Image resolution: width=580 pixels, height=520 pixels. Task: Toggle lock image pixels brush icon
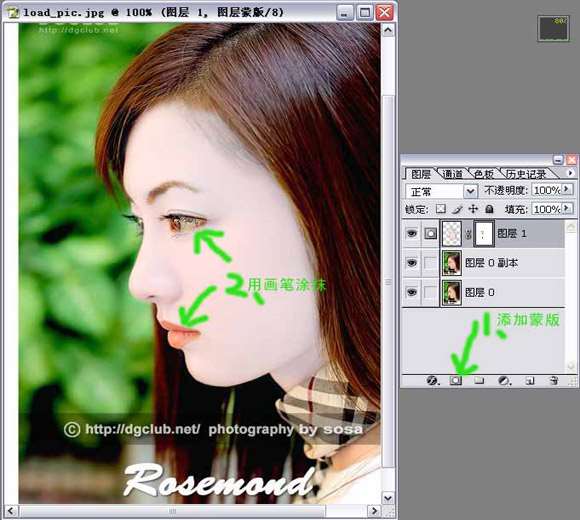tap(457, 209)
